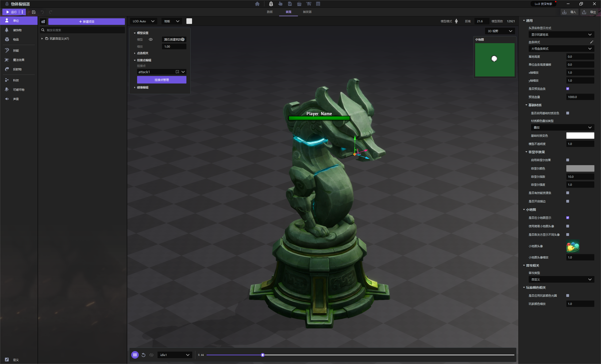Open the pointing hand icon in top bar

280,4
